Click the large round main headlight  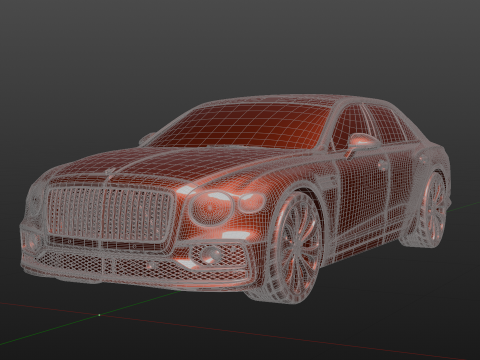[x=211, y=208]
